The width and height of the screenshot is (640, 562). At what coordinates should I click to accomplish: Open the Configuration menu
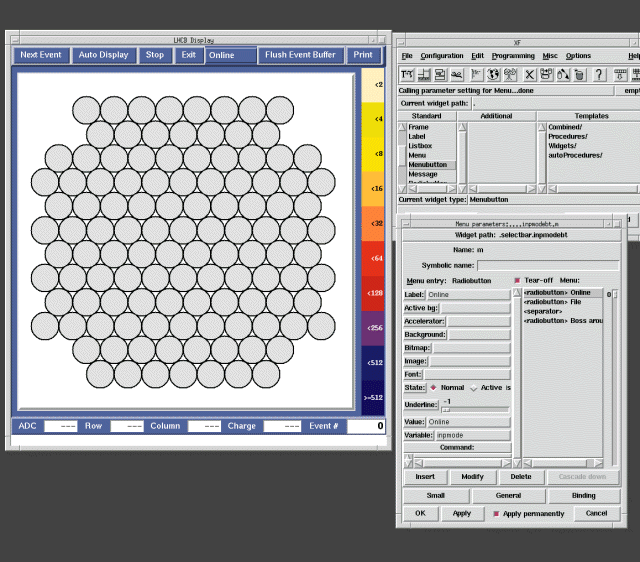(x=441, y=56)
